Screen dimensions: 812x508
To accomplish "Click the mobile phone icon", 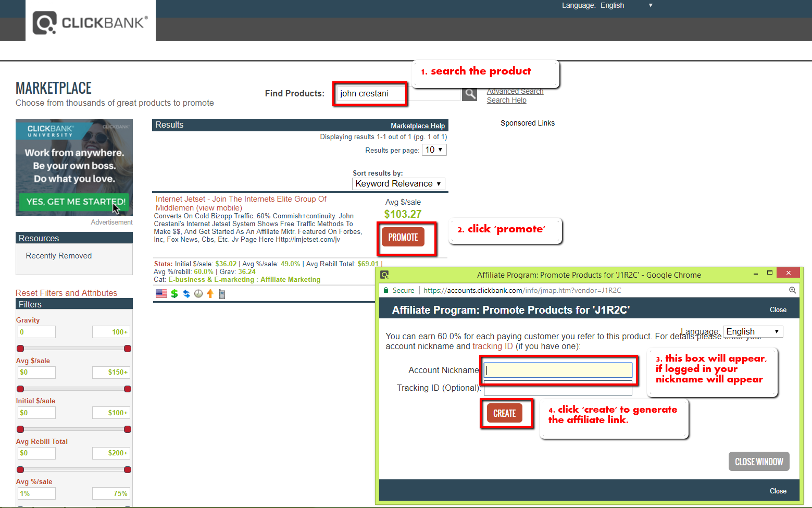I will click(x=222, y=294).
